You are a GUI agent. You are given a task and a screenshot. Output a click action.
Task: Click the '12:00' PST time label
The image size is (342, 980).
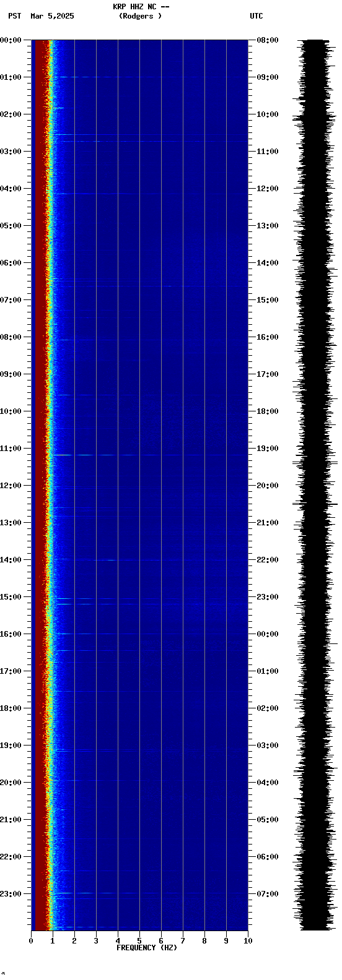11,486
